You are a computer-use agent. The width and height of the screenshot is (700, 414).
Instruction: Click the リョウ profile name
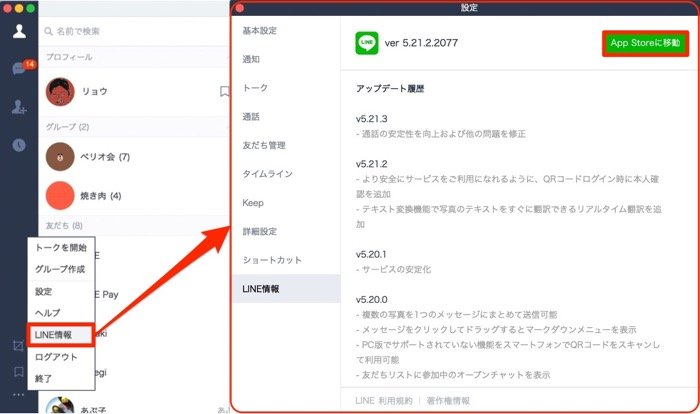(x=95, y=91)
